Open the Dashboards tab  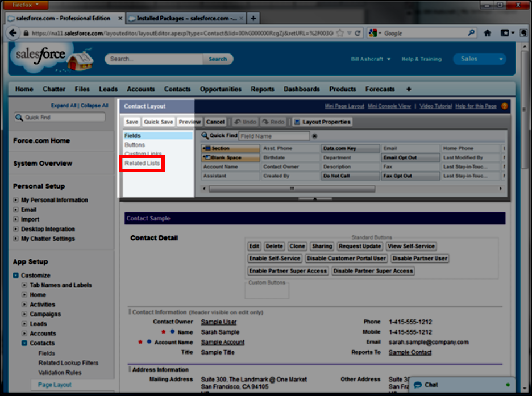click(302, 89)
